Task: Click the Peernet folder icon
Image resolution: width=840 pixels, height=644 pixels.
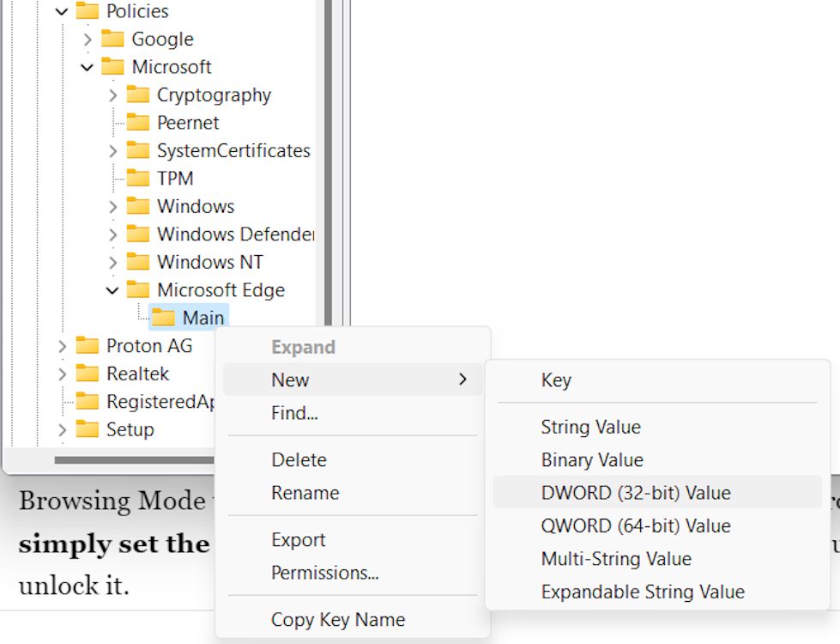Action: [x=137, y=122]
